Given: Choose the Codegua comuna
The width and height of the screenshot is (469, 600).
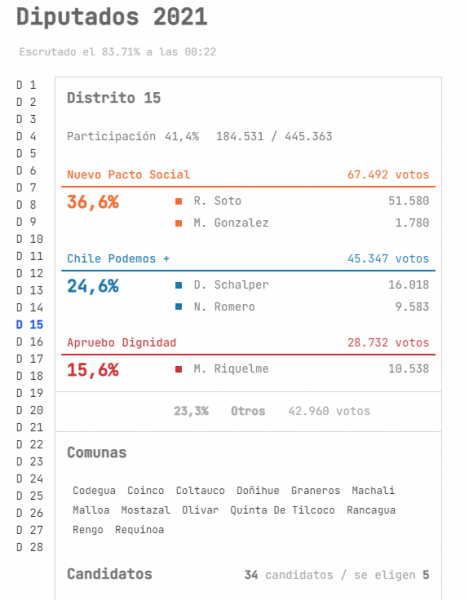Looking at the screenshot, I should [94, 490].
